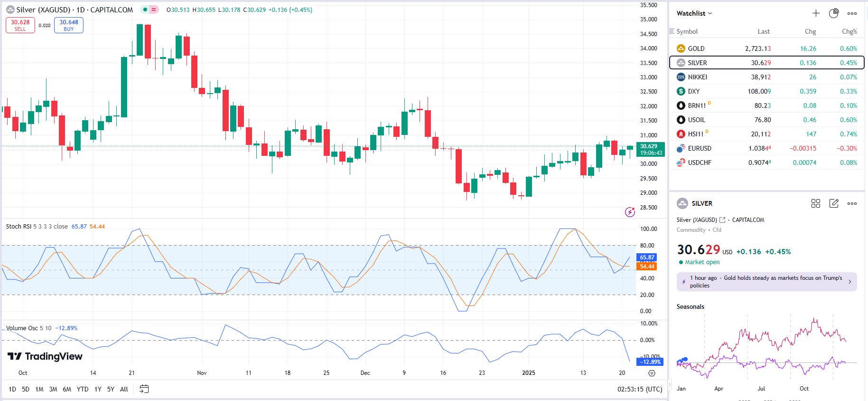The height and width of the screenshot is (401, 868).
Task: Expand the Gold holds steady news item
Action: (766, 282)
